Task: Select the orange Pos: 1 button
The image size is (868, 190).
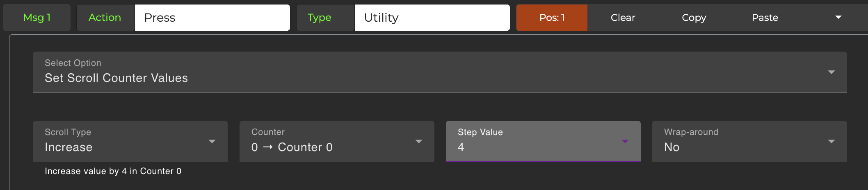Action: point(552,18)
